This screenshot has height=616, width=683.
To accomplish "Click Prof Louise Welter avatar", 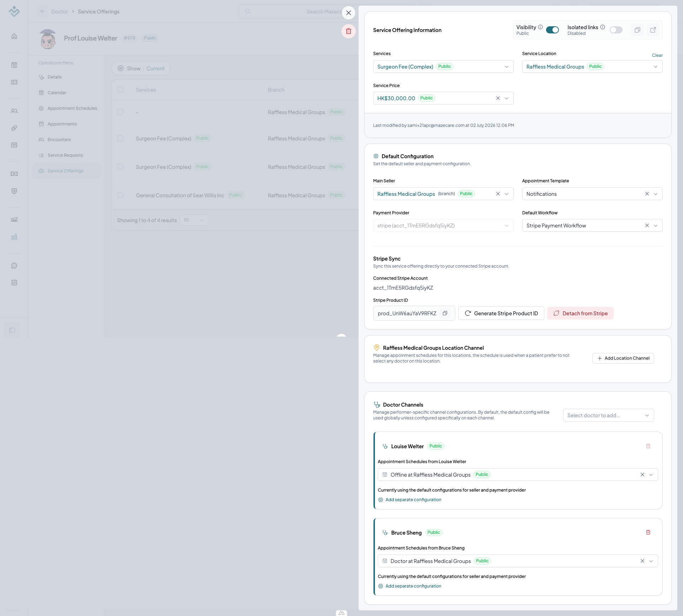I will [x=48, y=38].
